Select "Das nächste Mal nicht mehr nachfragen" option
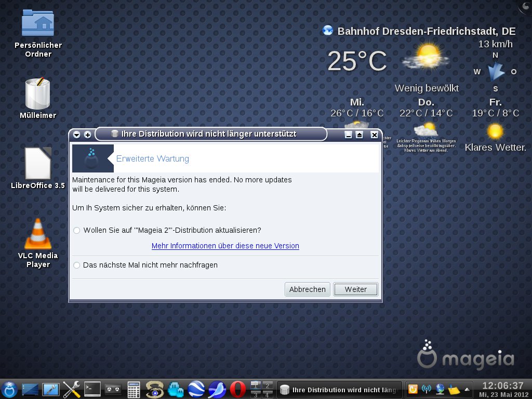The height and width of the screenshot is (399, 532). (x=77, y=265)
